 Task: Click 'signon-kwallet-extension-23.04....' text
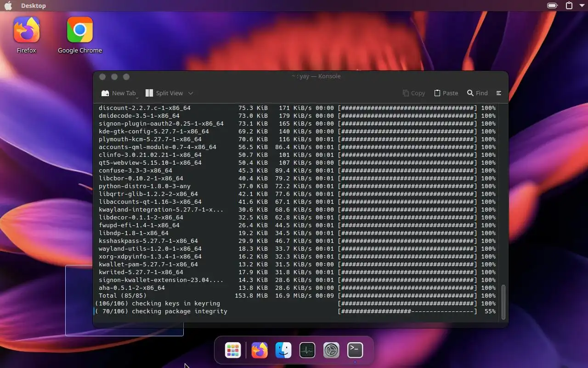tap(161, 280)
